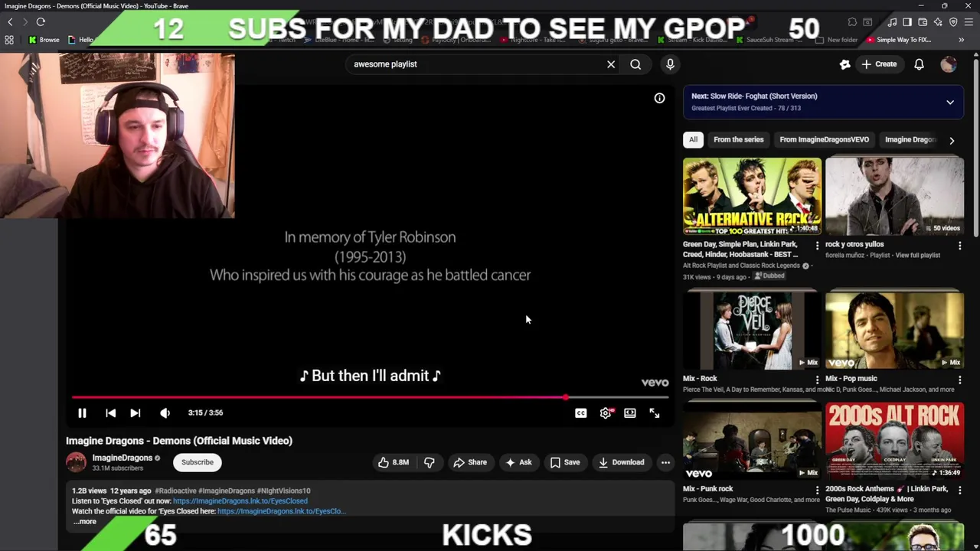Screen dimensions: 980x551
Task: Click the 2000s Rock Anthems title
Action: point(887,494)
